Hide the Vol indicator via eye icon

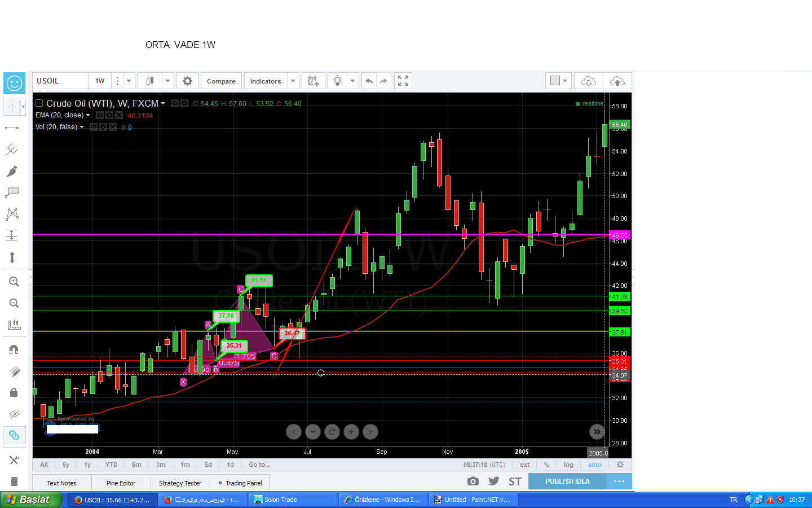point(94,127)
